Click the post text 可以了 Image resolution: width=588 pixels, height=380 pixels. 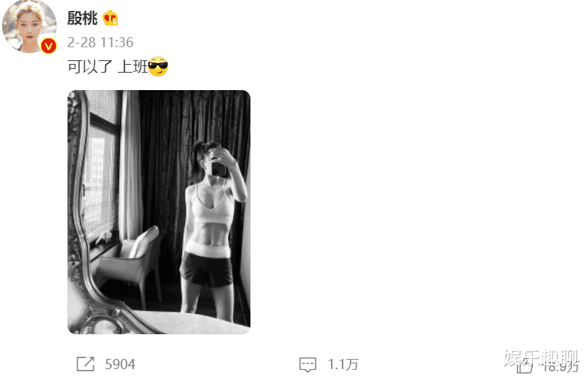pos(90,67)
